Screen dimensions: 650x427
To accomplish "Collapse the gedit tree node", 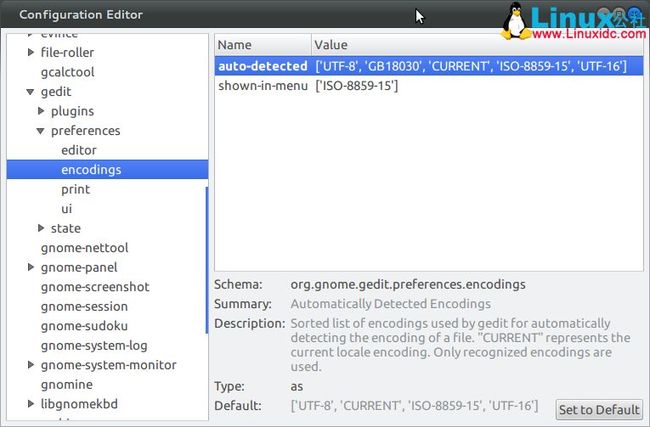I will click(x=30, y=92).
